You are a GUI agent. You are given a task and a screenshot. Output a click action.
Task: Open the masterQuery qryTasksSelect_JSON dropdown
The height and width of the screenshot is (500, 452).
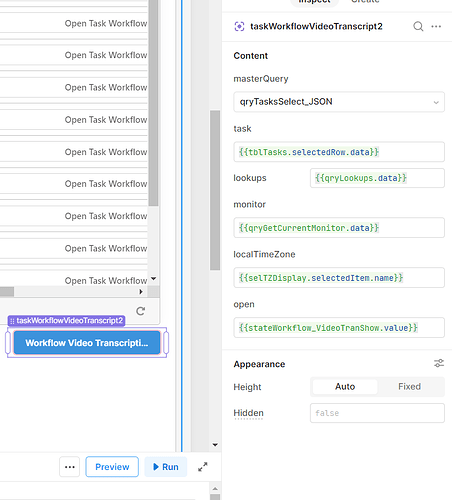[339, 102]
